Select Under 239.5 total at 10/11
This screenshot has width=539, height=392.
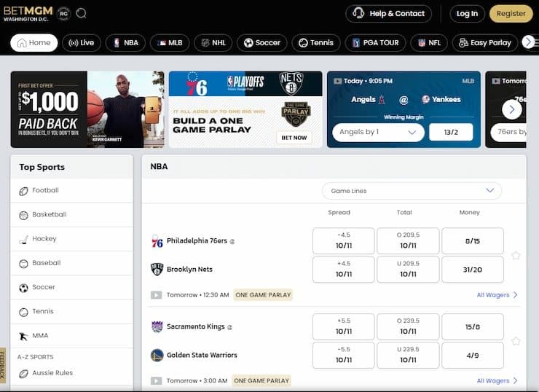[408, 356]
